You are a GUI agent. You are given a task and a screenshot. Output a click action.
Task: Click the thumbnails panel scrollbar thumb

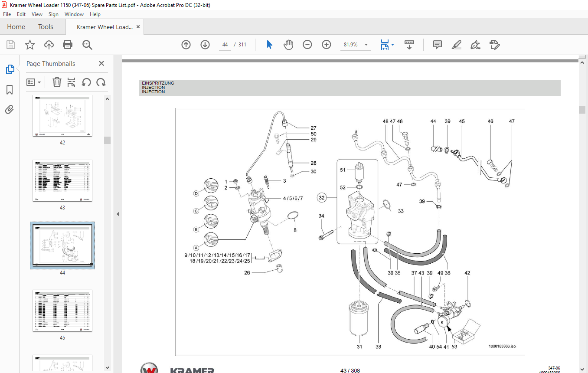tap(107, 140)
